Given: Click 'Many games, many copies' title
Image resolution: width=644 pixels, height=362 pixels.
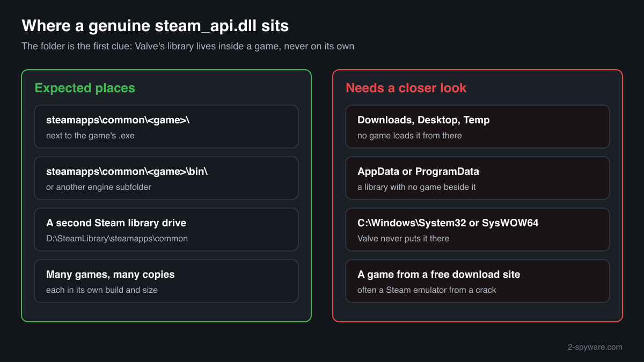Looking at the screenshot, I should [111, 275].
